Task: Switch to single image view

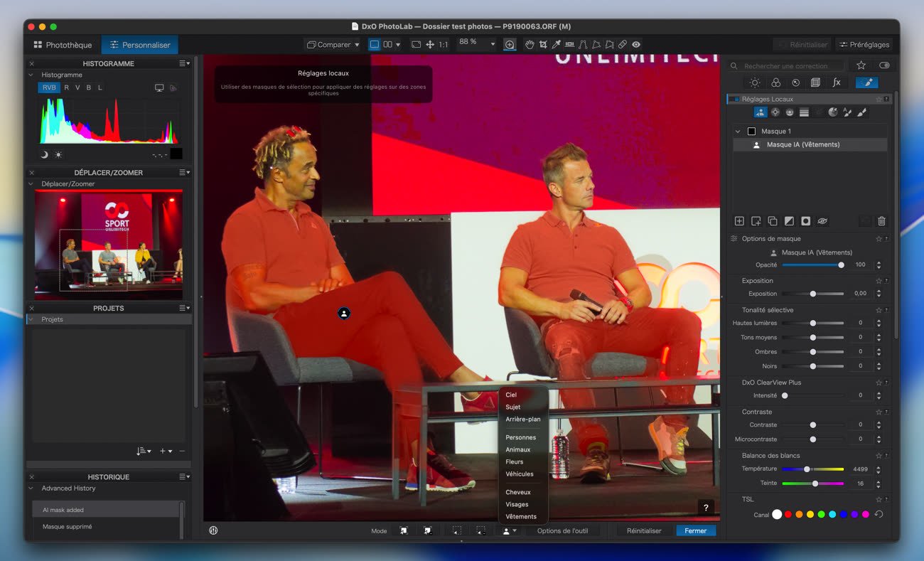Action: click(x=375, y=44)
